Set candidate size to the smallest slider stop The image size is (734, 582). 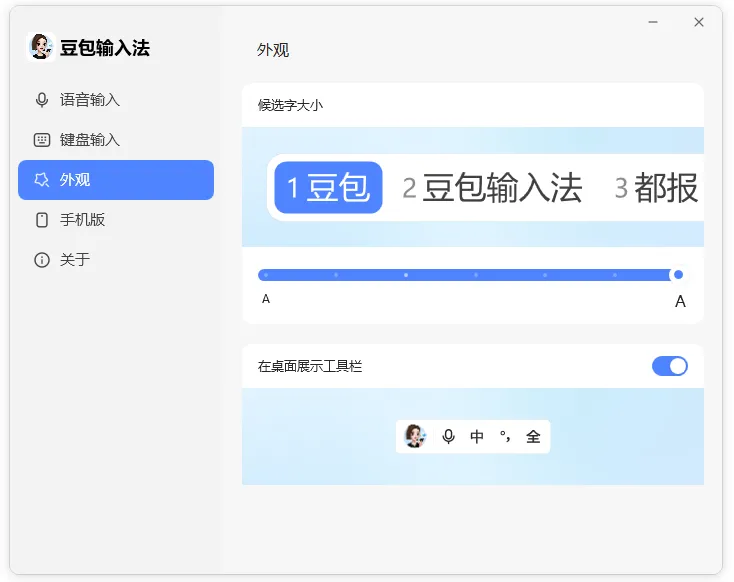[x=266, y=275]
